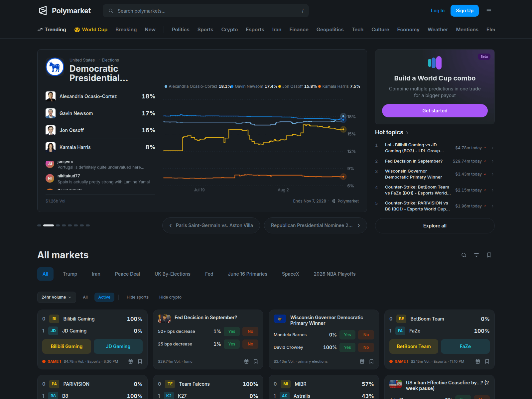
Task: Select the SpaceX markets tab
Action: pyautogui.click(x=291, y=274)
